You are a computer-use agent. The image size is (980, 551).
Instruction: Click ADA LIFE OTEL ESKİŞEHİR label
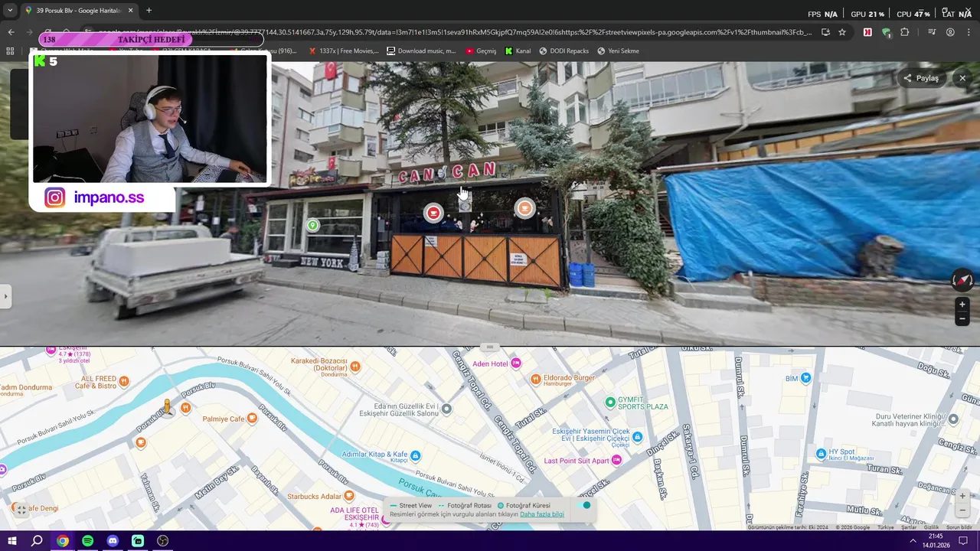354,514
